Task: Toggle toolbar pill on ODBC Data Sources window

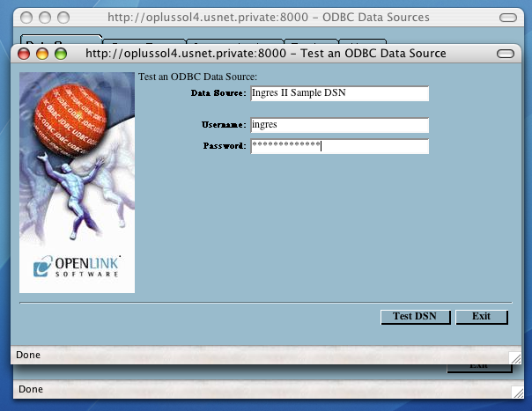Action: [x=508, y=18]
